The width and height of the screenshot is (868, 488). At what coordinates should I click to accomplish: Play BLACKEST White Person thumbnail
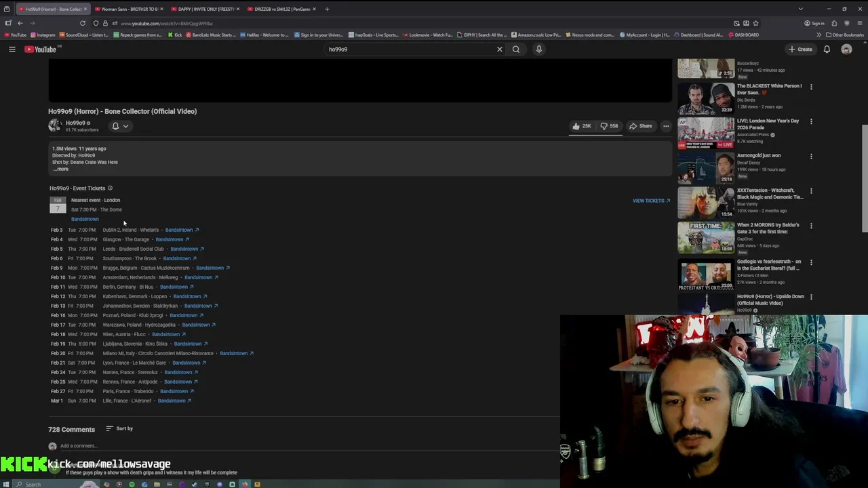[x=706, y=98]
